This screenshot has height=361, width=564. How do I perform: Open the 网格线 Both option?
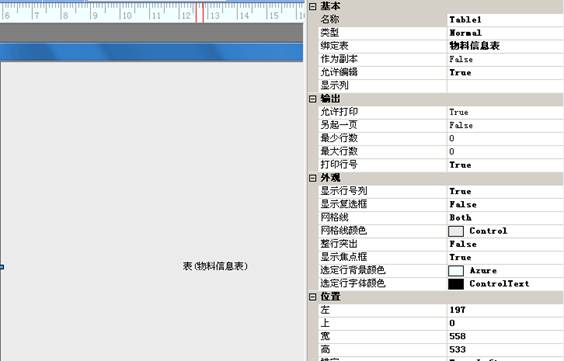click(505, 218)
